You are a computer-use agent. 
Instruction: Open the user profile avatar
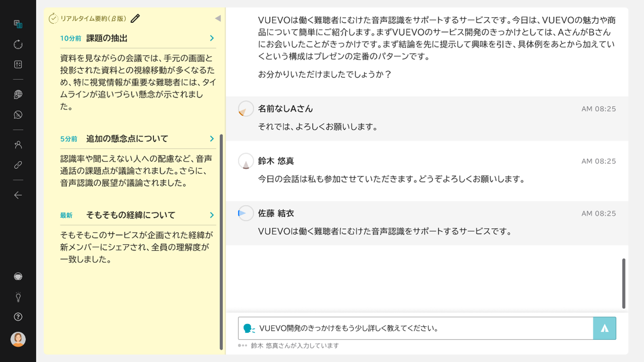(18, 339)
